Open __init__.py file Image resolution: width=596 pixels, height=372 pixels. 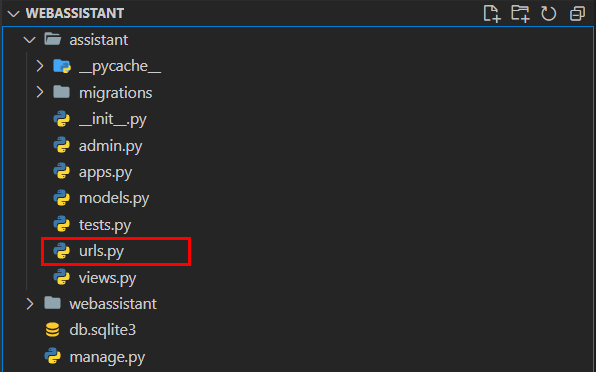tap(113, 119)
